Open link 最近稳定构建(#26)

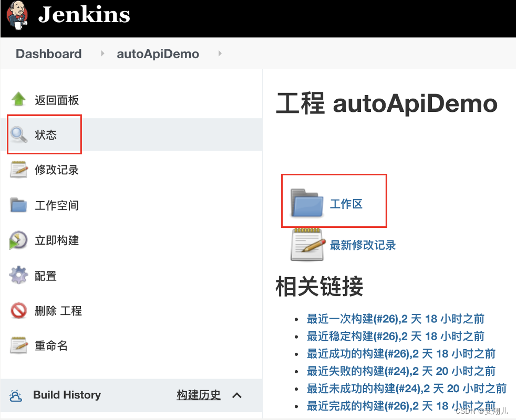click(x=396, y=336)
